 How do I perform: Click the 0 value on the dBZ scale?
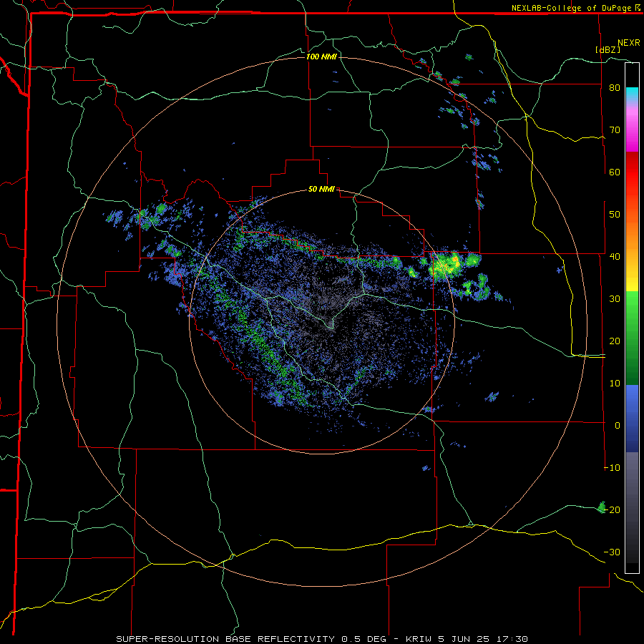pyautogui.click(x=618, y=426)
